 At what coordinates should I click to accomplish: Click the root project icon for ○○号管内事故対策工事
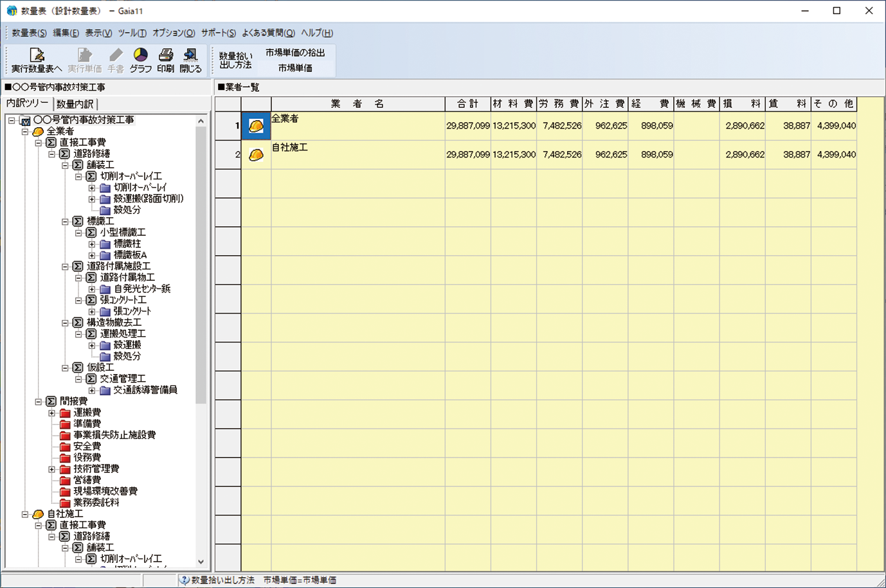(25, 120)
